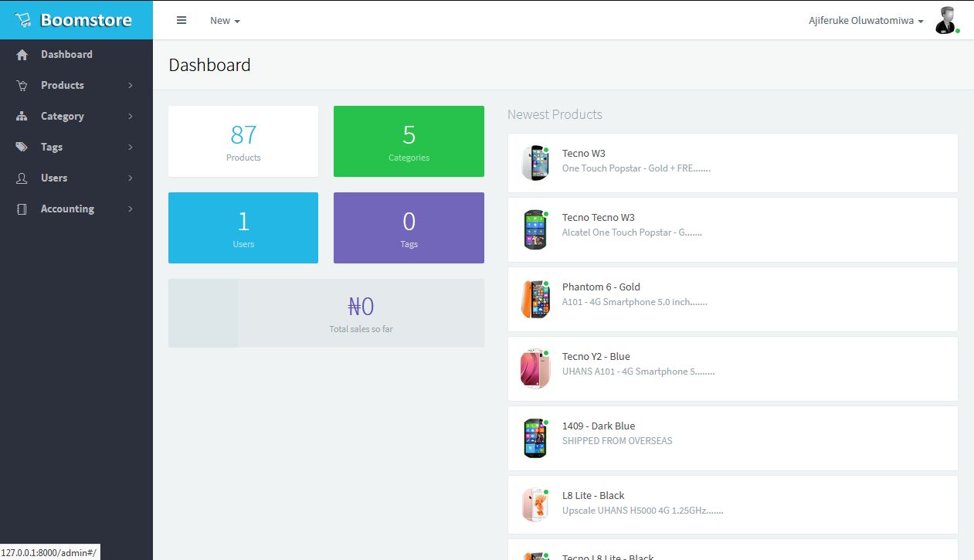Click the Tecno Tecno W3 product thumbnail
The width and height of the screenshot is (974, 560).
[x=535, y=229]
